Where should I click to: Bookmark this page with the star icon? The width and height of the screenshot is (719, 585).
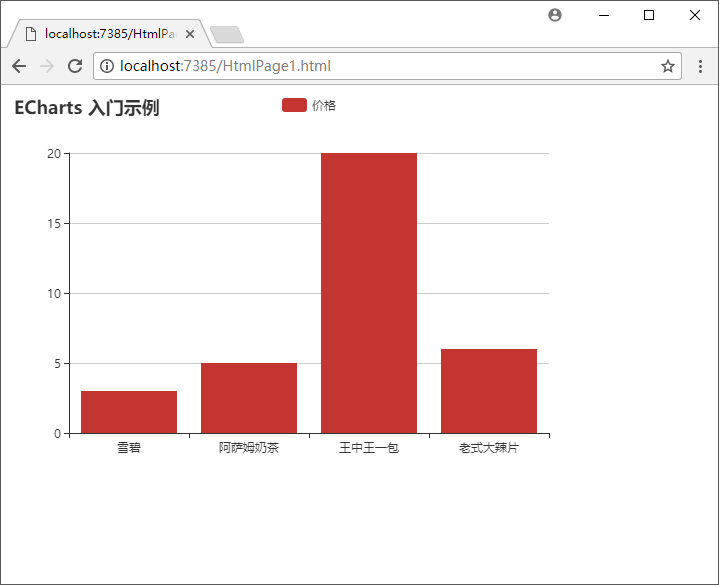(668, 66)
